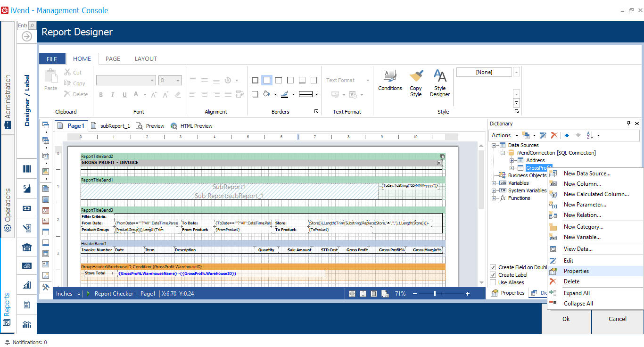The image size is (644, 347).
Task: Choose New Calculated Column from context menu
Action: click(596, 194)
